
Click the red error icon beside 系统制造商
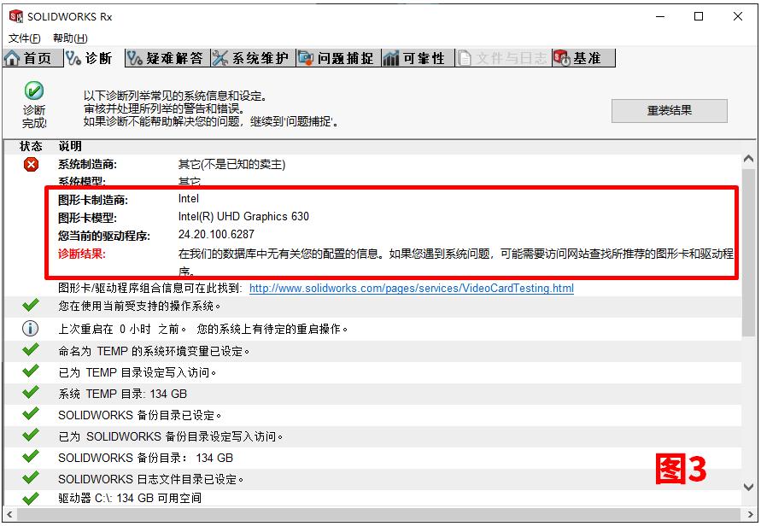point(31,165)
